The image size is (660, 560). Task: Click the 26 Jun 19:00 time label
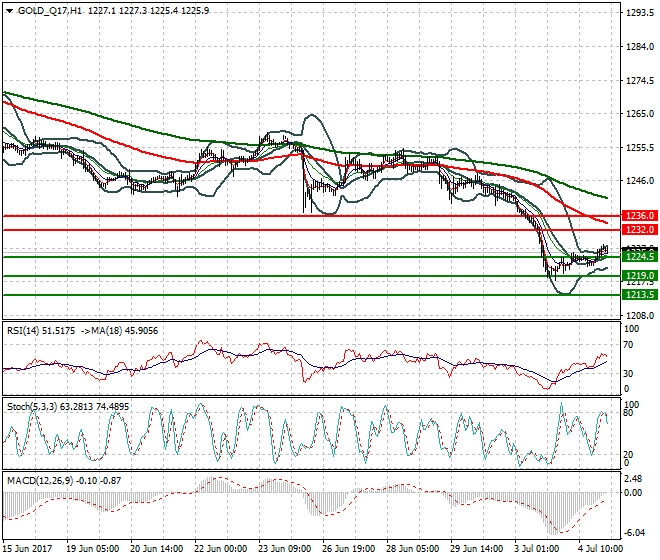coord(349,549)
